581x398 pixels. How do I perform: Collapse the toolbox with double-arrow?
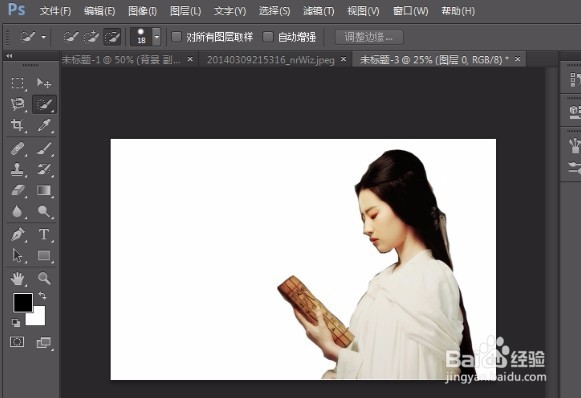point(9,56)
